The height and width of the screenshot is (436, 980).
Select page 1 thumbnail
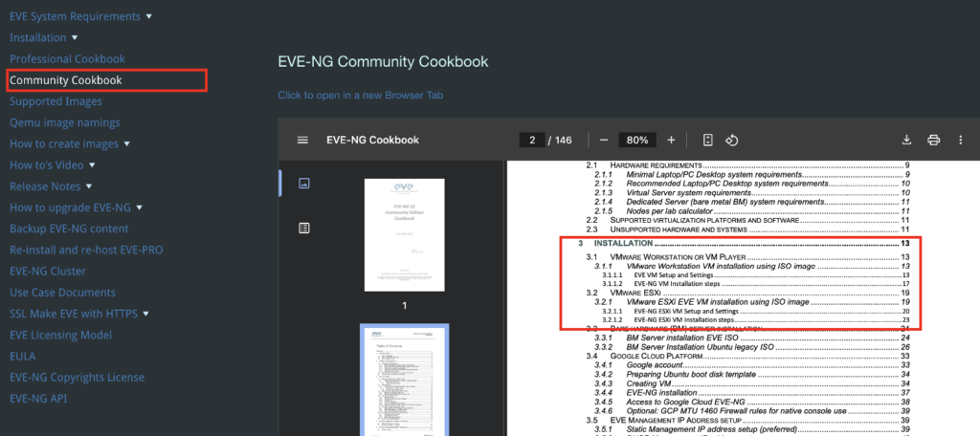(405, 235)
